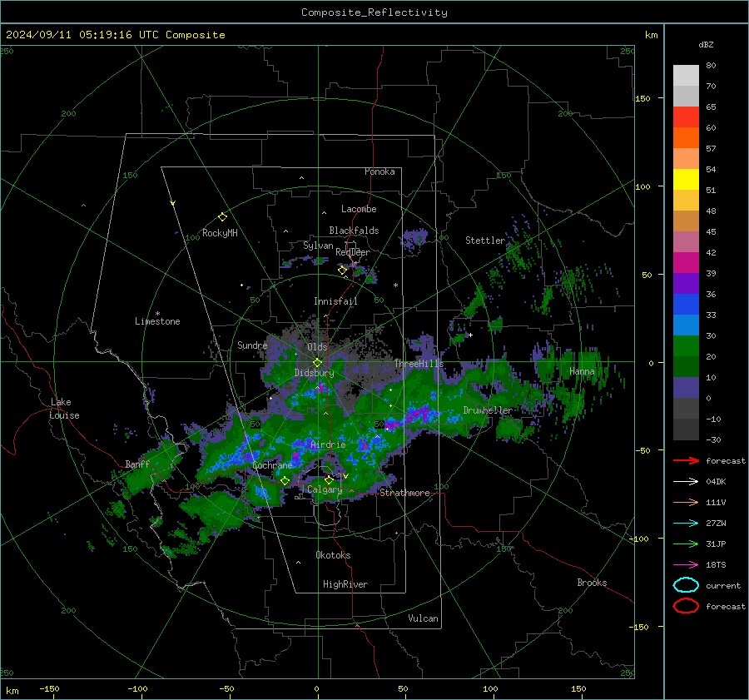The width and height of the screenshot is (749, 700).
Task: Click the Hanna label
Action: [582, 371]
